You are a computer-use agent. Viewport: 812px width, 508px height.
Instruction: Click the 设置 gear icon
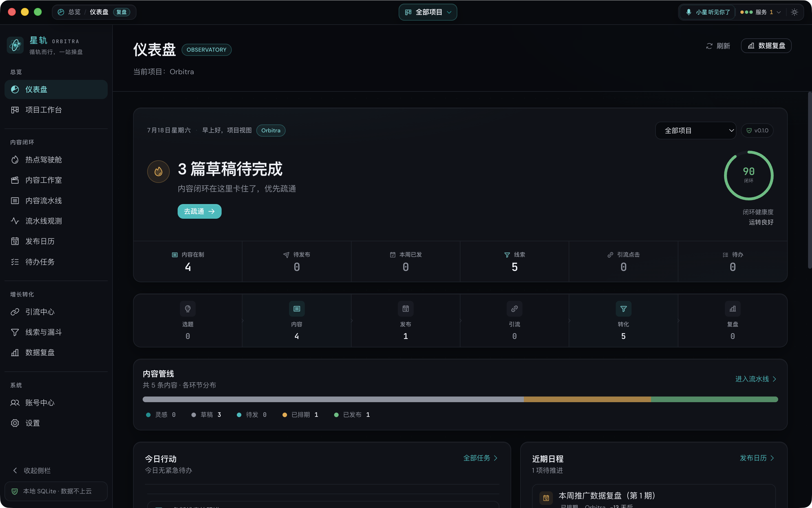15,423
